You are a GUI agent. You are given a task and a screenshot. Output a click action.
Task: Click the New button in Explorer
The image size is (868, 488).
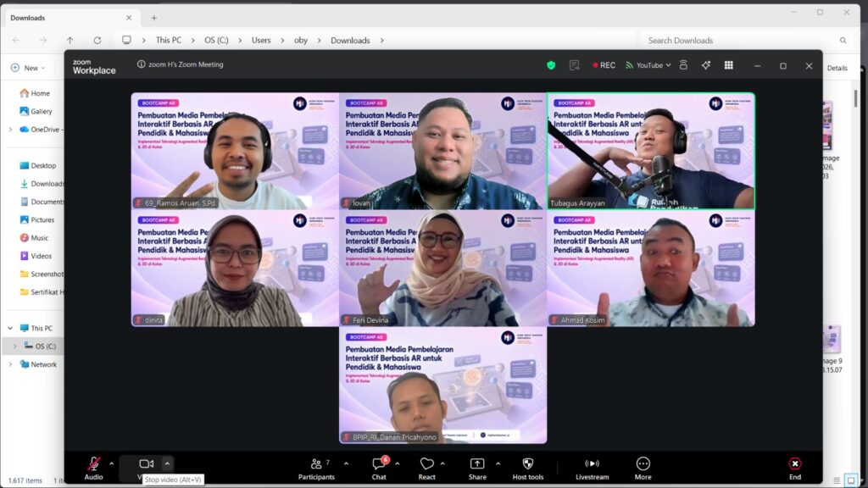(27, 68)
